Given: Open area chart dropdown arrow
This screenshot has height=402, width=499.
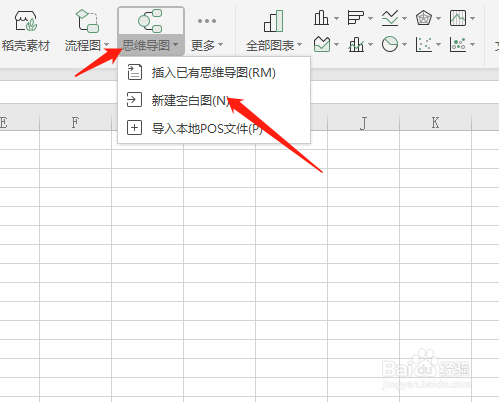Looking at the screenshot, I should (336, 44).
